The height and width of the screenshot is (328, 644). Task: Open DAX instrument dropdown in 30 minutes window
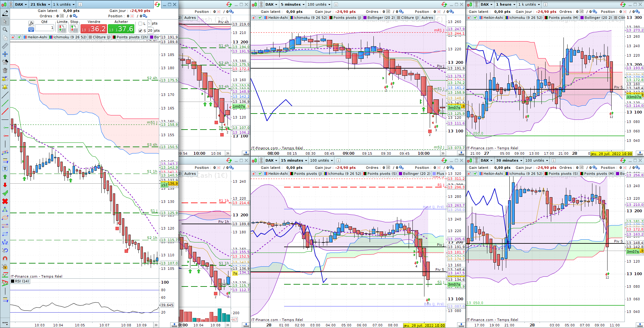click(486, 160)
